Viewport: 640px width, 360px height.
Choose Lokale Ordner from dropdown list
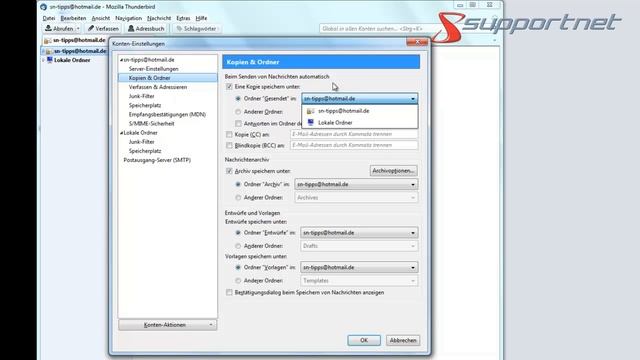[360, 122]
